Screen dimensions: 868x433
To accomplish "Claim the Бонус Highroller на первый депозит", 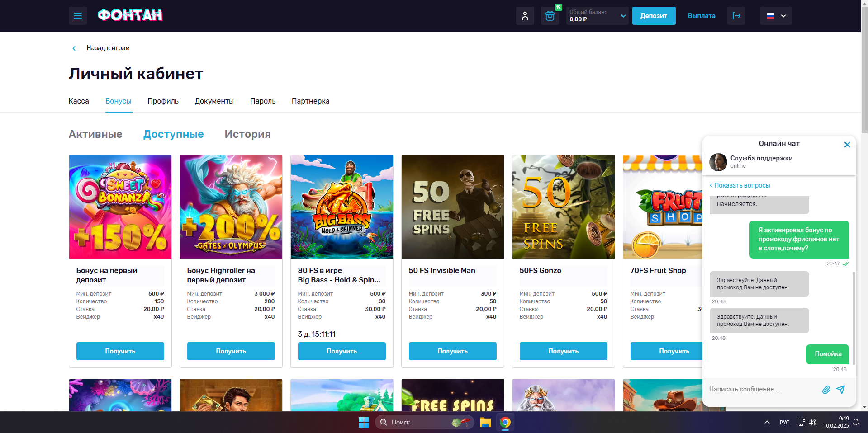I will coord(231,351).
